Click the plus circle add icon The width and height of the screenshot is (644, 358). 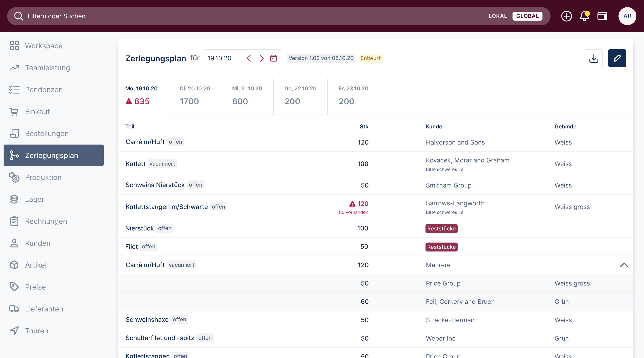point(566,16)
